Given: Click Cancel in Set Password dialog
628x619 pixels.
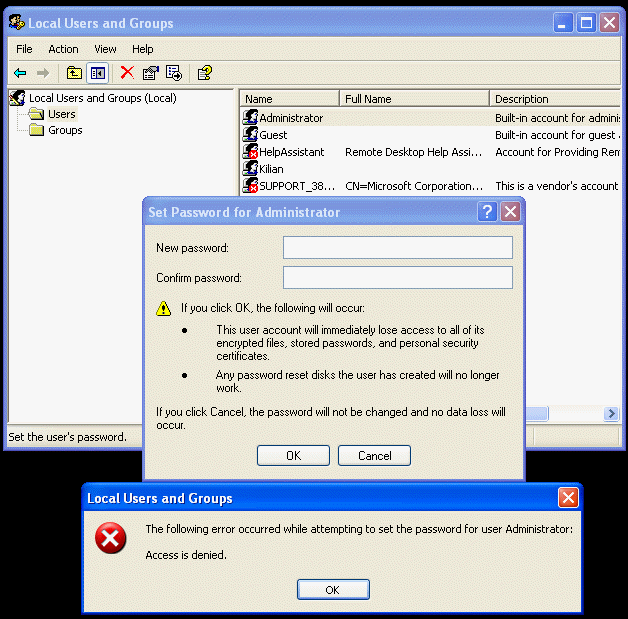Looking at the screenshot, I should point(374,455).
